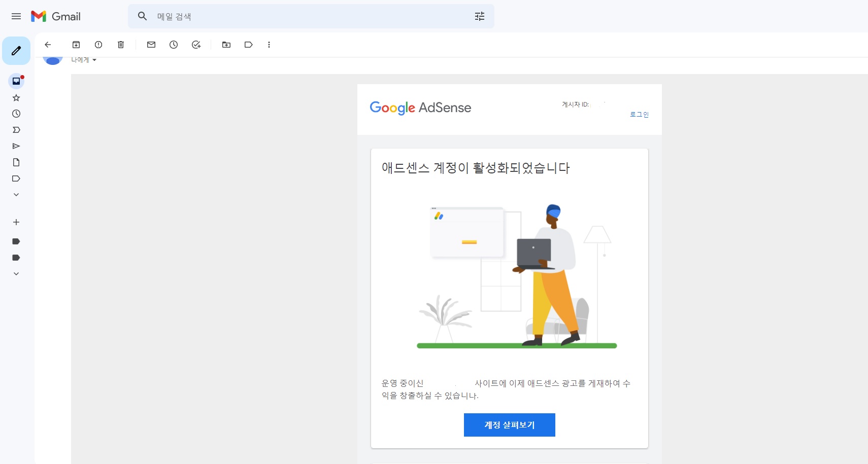Apply a label to this email
The height and width of the screenshot is (464, 868).
(249, 45)
